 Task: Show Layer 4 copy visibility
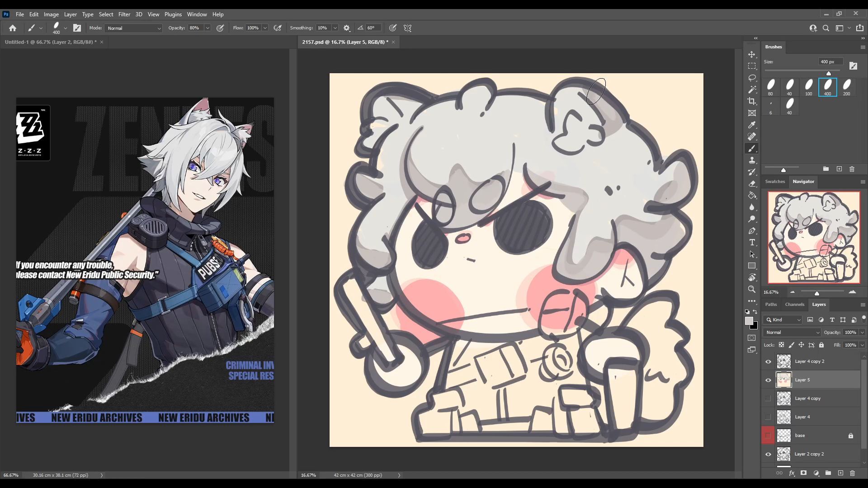768,399
